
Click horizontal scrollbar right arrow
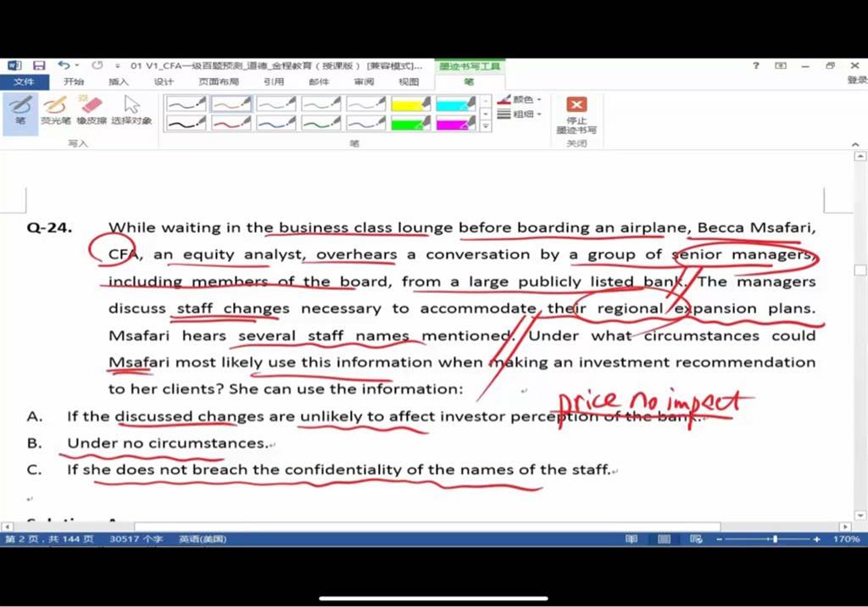(845, 526)
